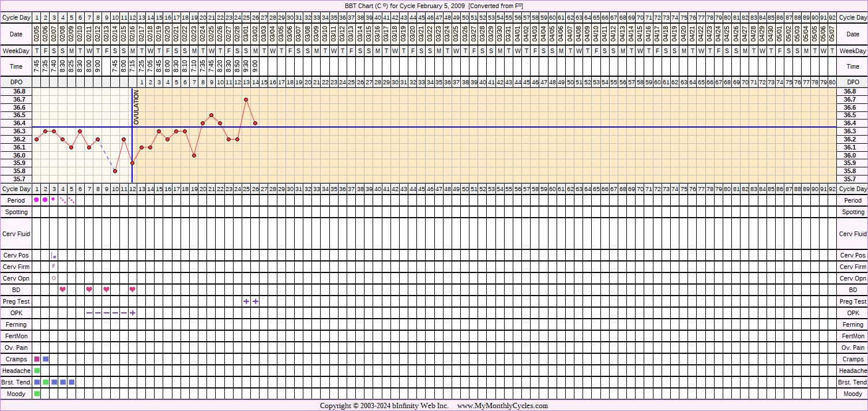Click the BD heart on cycle day 4
The width and height of the screenshot is (868, 411).
[x=63, y=289]
